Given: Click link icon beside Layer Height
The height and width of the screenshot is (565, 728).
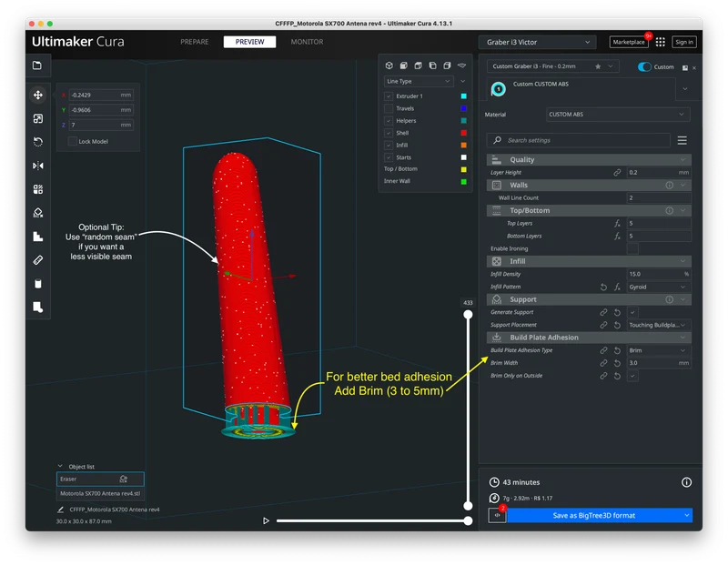Looking at the screenshot, I should pyautogui.click(x=617, y=173).
